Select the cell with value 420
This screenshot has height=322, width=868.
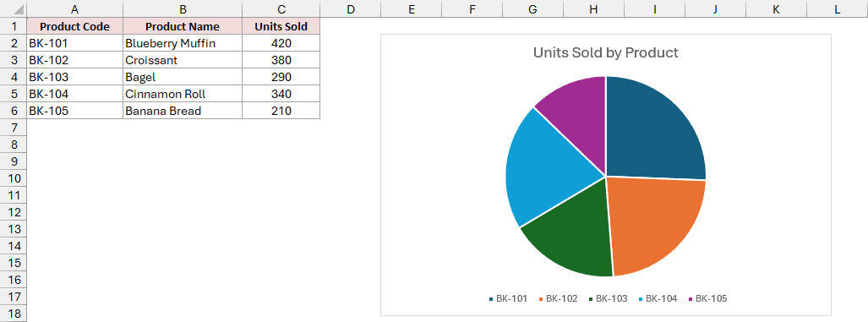(x=281, y=43)
